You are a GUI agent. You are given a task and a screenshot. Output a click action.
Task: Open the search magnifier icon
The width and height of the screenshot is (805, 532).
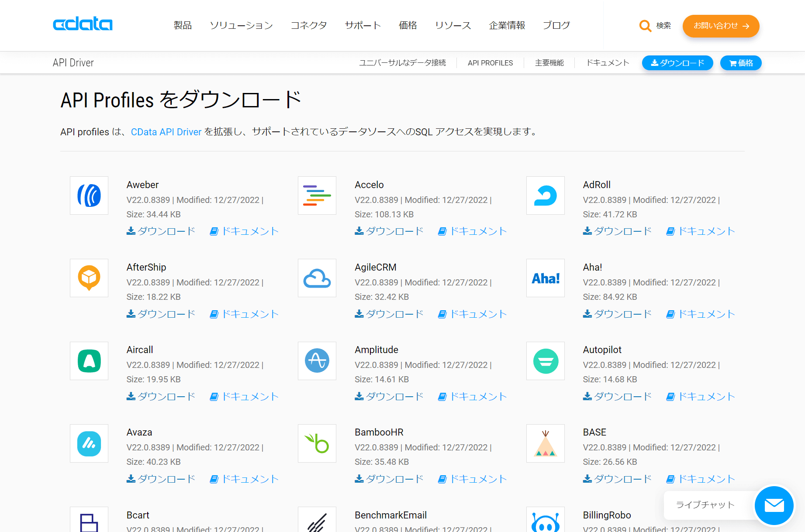645,26
